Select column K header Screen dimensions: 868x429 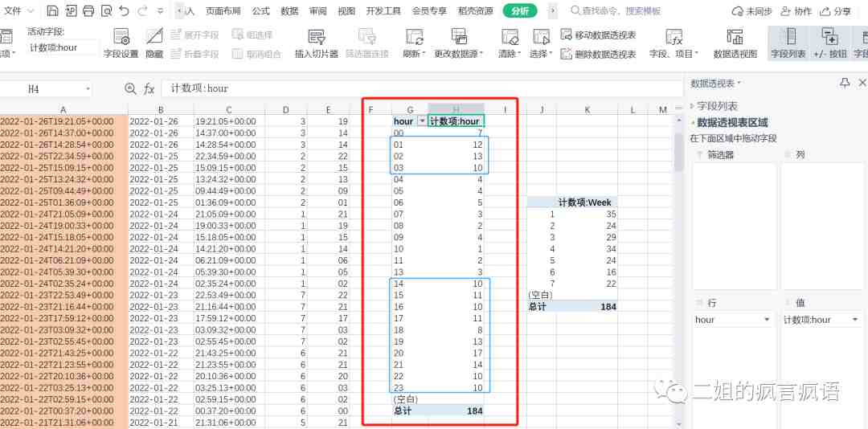tap(587, 109)
